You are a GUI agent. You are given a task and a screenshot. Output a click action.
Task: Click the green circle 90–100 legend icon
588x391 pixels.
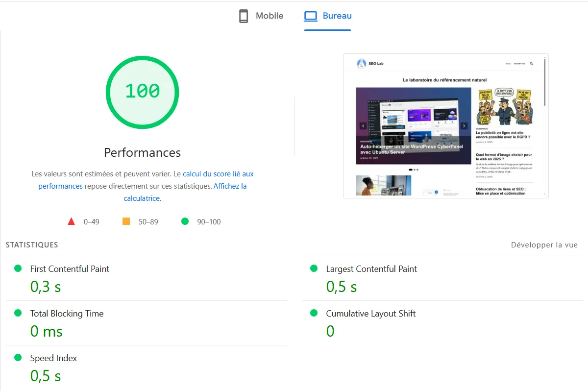point(185,221)
